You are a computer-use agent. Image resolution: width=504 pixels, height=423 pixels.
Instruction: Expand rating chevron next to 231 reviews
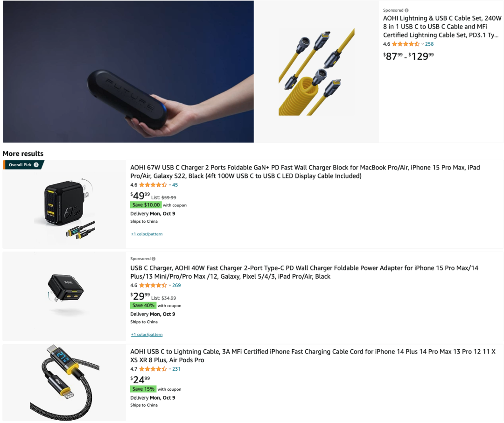click(x=170, y=369)
